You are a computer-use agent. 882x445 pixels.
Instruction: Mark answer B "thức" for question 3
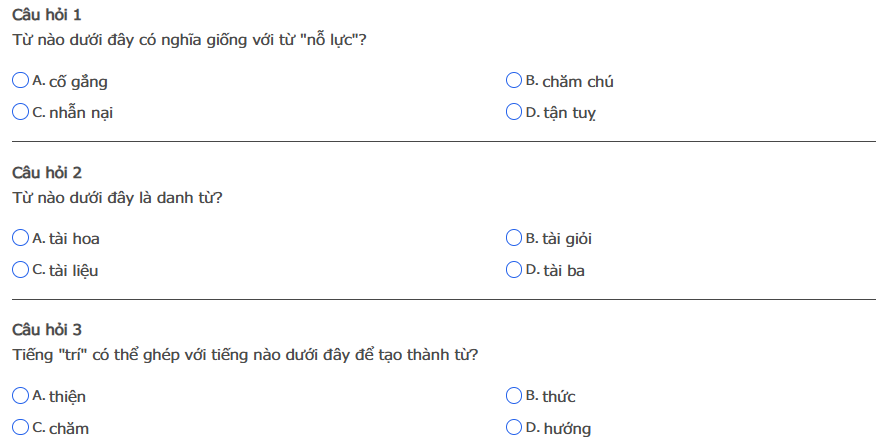point(515,396)
